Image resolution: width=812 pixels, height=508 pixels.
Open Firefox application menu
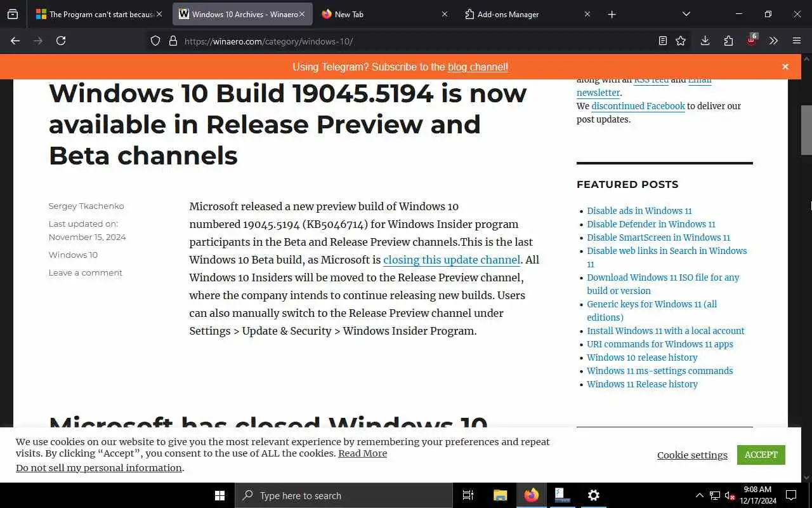click(x=797, y=41)
